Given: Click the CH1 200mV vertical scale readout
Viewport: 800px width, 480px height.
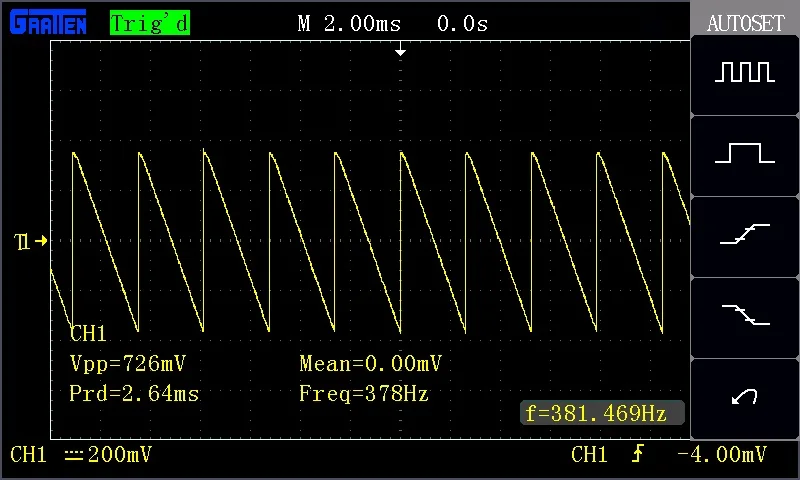Looking at the screenshot, I should (81, 454).
